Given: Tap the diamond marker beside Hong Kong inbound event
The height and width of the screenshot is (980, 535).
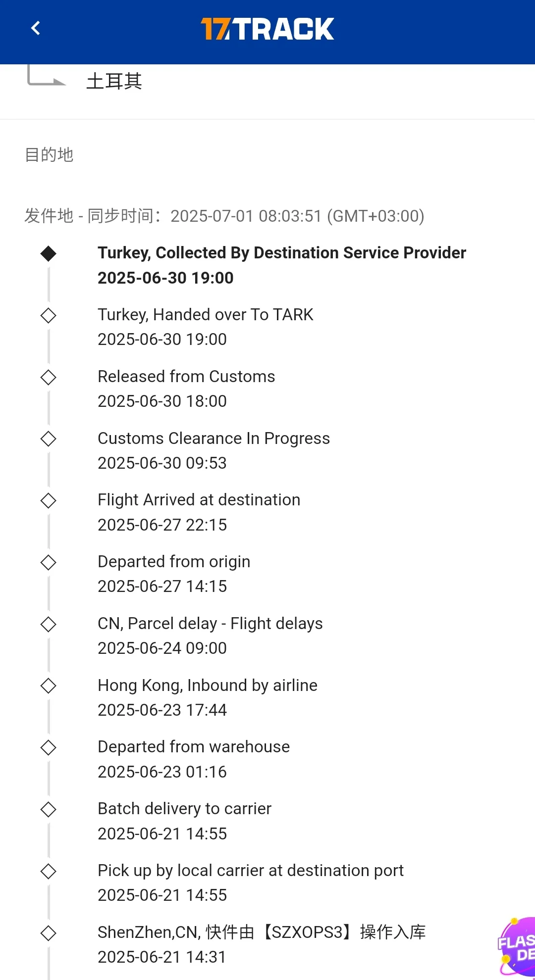Looking at the screenshot, I should point(49,686).
